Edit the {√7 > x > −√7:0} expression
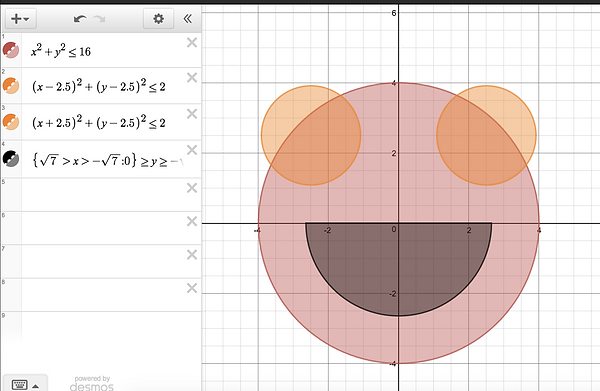 108,160
